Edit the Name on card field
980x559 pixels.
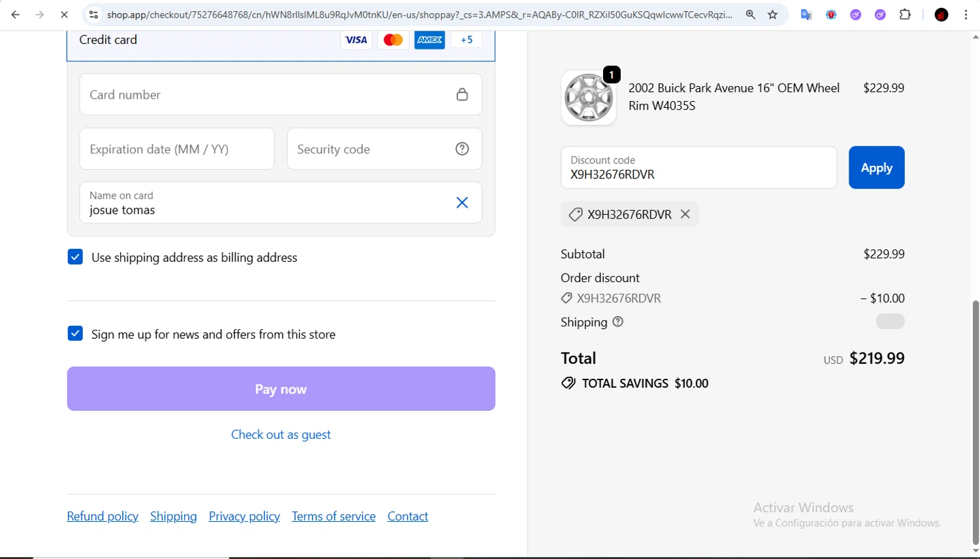pyautogui.click(x=281, y=202)
